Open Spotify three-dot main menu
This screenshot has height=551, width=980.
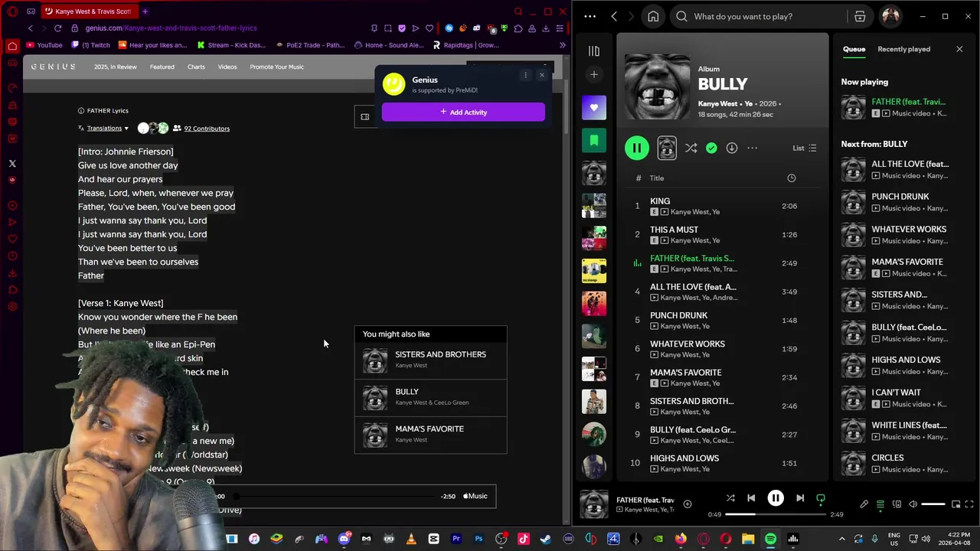[590, 16]
